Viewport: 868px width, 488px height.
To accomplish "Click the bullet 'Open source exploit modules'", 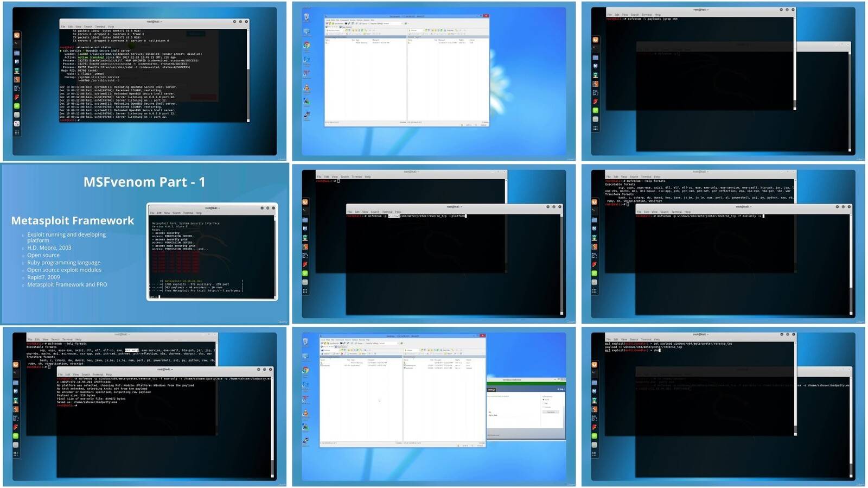I will point(64,270).
